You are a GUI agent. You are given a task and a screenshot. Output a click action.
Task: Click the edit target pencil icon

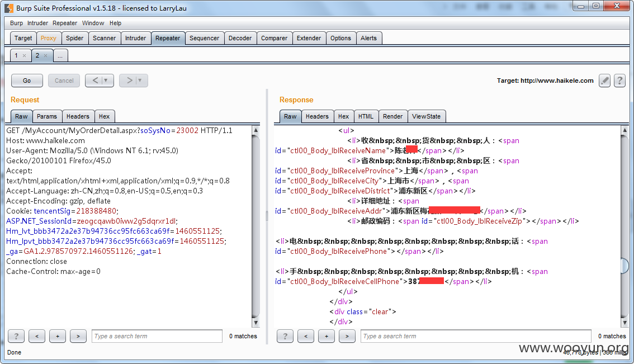click(604, 81)
